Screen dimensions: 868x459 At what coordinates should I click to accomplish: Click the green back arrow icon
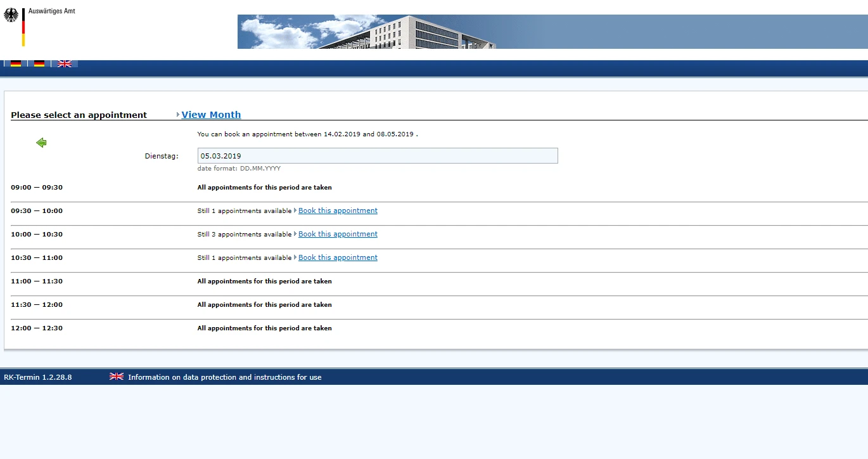click(41, 143)
